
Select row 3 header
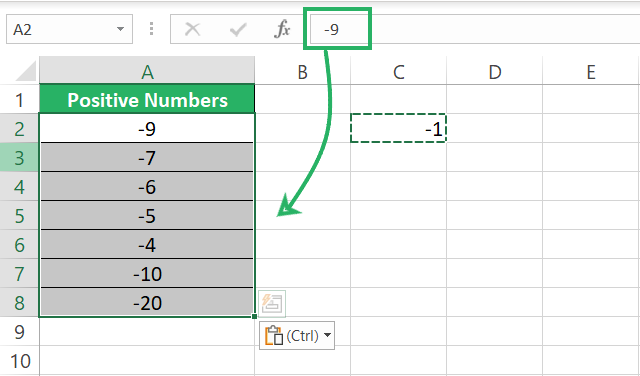(19, 157)
